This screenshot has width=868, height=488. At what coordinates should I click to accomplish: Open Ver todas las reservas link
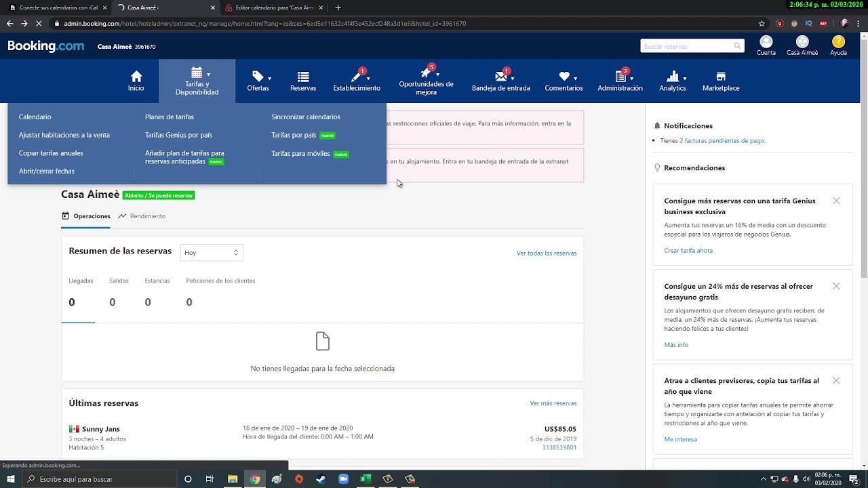(547, 253)
